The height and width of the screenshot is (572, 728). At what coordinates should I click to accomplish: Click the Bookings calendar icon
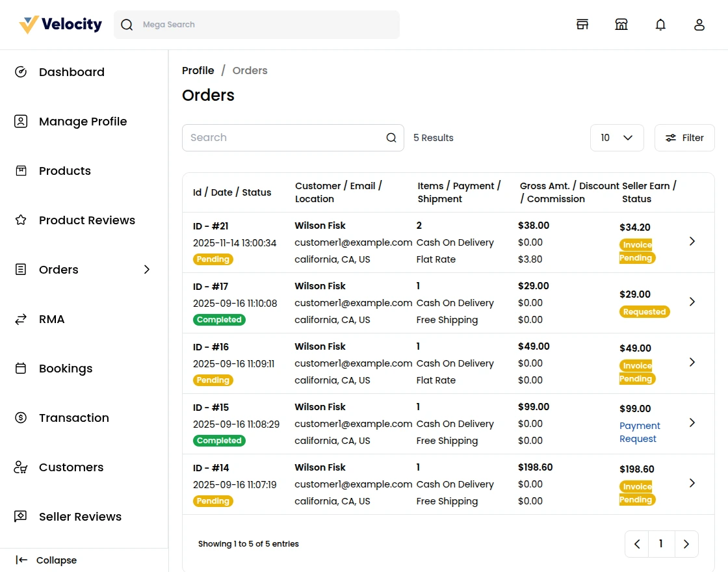pyautogui.click(x=21, y=369)
